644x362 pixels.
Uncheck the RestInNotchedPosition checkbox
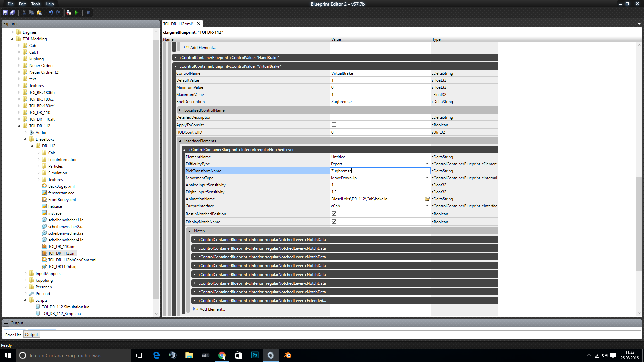334,214
